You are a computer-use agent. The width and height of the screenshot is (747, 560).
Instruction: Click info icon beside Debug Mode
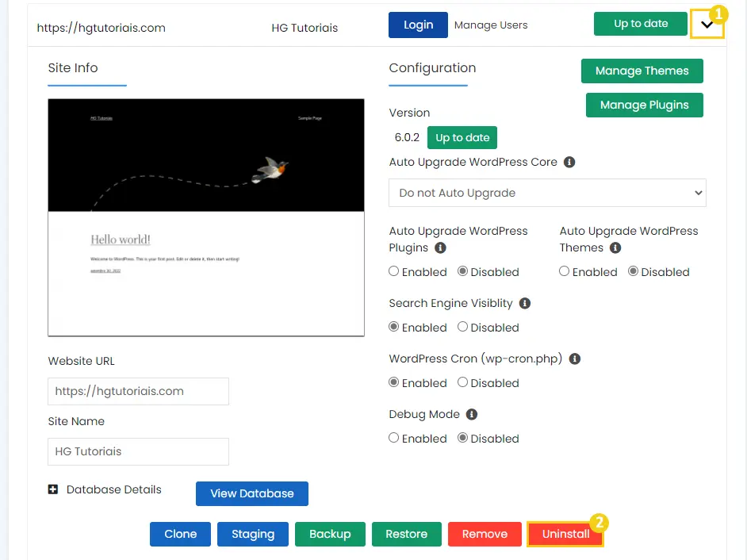(x=472, y=414)
